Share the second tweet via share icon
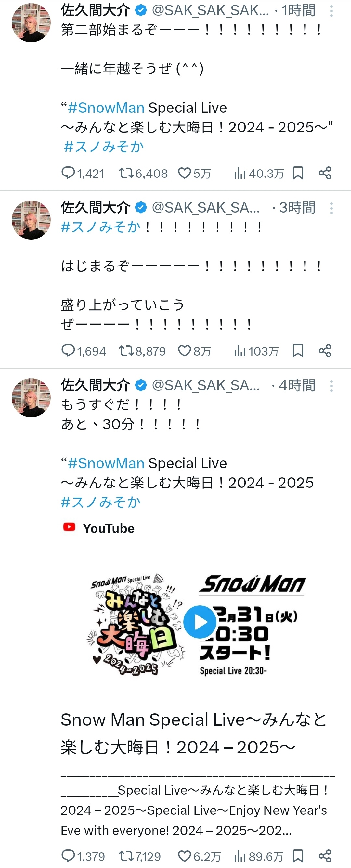 click(x=325, y=351)
